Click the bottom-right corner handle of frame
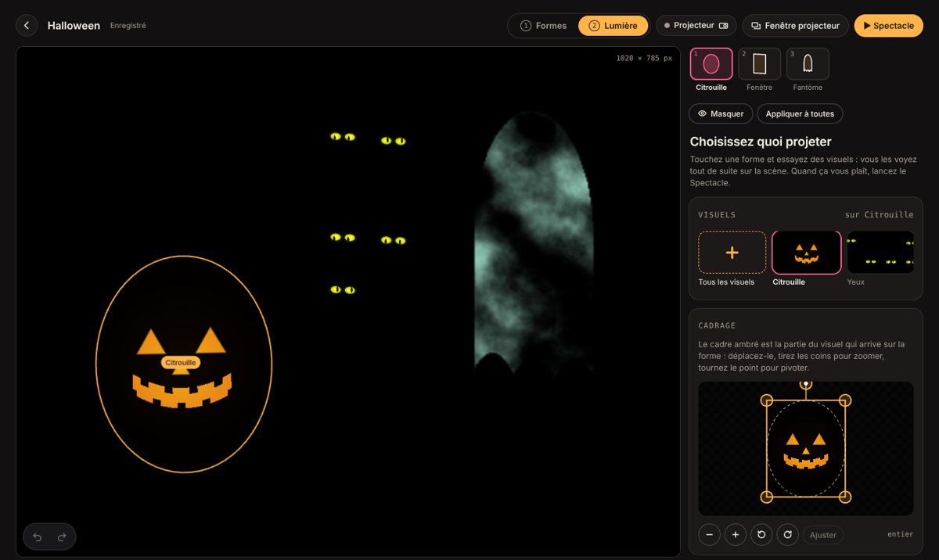 click(845, 497)
